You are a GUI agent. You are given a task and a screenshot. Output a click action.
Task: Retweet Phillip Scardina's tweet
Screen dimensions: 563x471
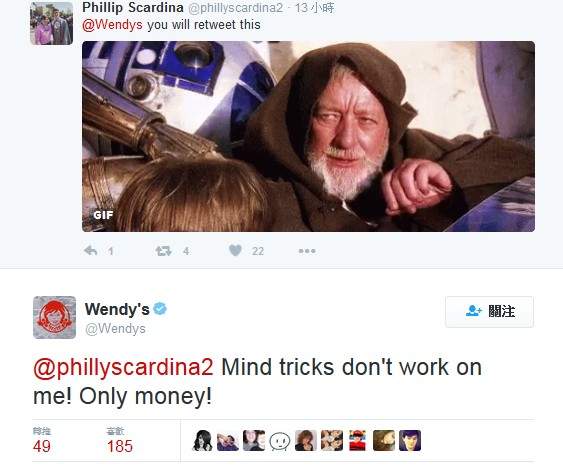point(163,251)
